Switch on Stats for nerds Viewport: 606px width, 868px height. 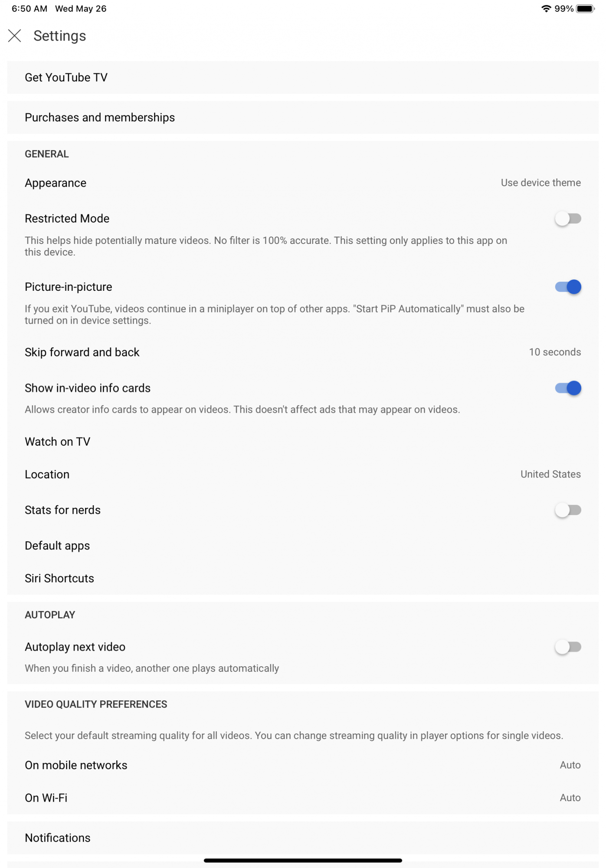[x=567, y=510]
